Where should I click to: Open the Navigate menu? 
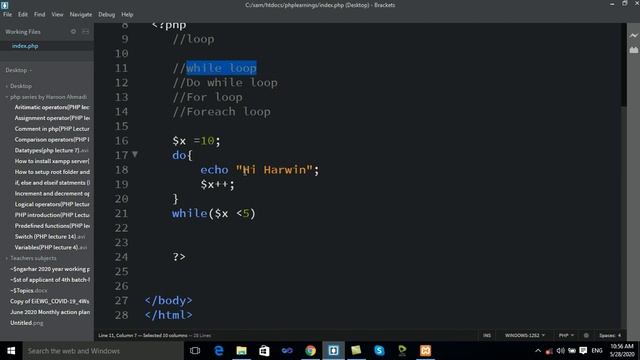[81, 14]
